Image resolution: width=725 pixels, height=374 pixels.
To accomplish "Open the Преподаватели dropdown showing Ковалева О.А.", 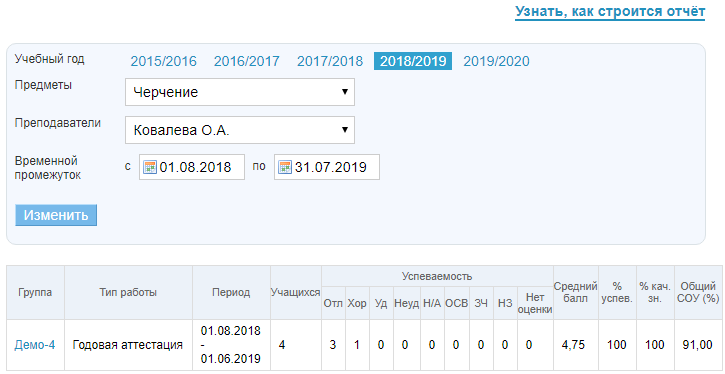I will click(240, 130).
